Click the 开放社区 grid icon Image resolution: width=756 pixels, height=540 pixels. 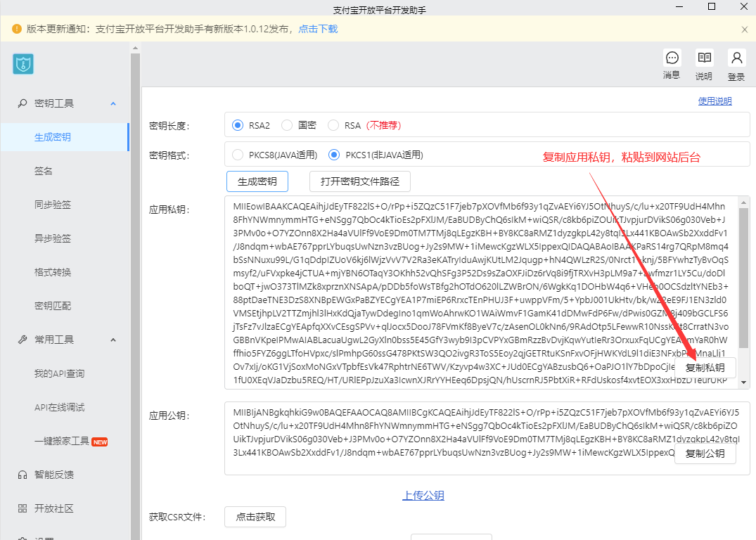pos(23,508)
